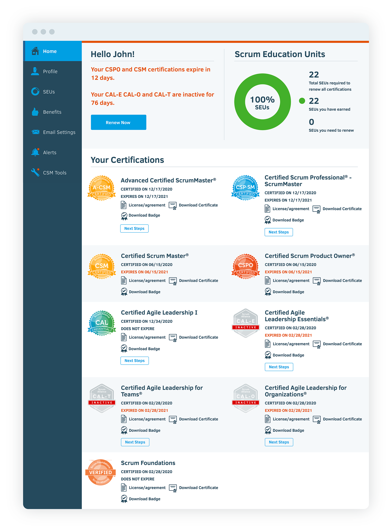Click the inactive CAL-T badge
This screenshot has width=392, height=532.
(102, 398)
